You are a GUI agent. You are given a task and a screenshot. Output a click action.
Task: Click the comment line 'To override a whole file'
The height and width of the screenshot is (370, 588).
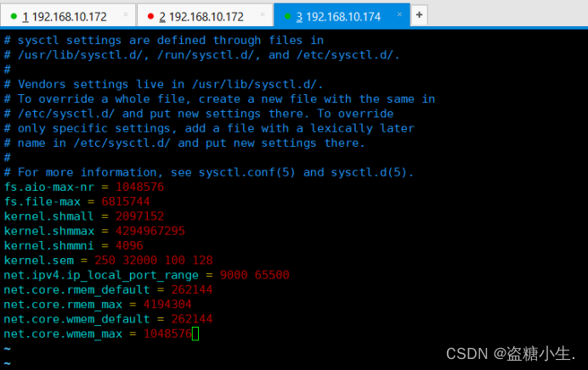point(219,99)
